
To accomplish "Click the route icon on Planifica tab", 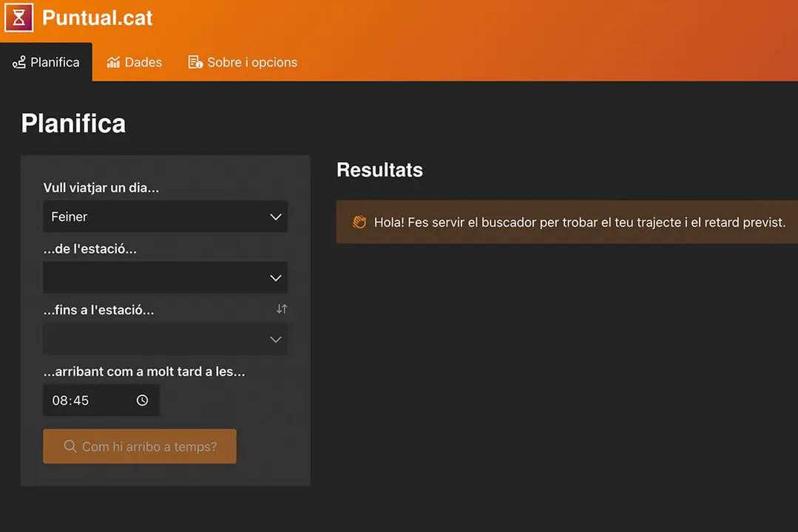I will 19,63.
